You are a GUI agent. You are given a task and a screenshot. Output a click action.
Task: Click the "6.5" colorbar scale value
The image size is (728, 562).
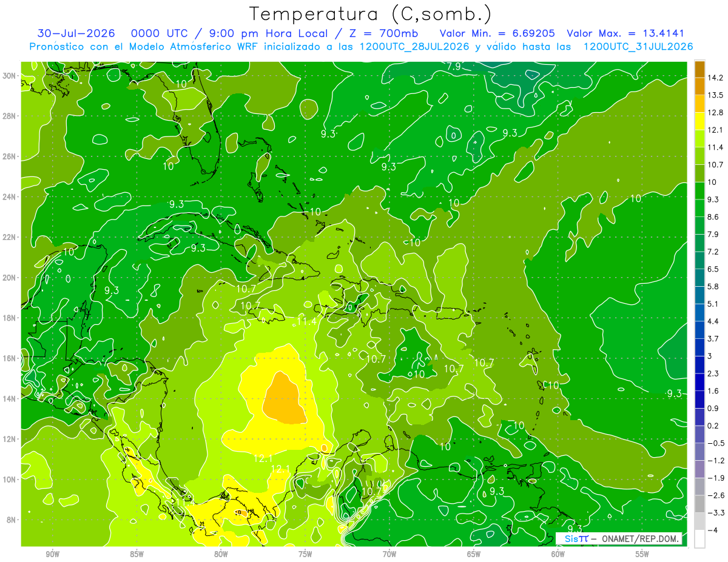(715, 269)
